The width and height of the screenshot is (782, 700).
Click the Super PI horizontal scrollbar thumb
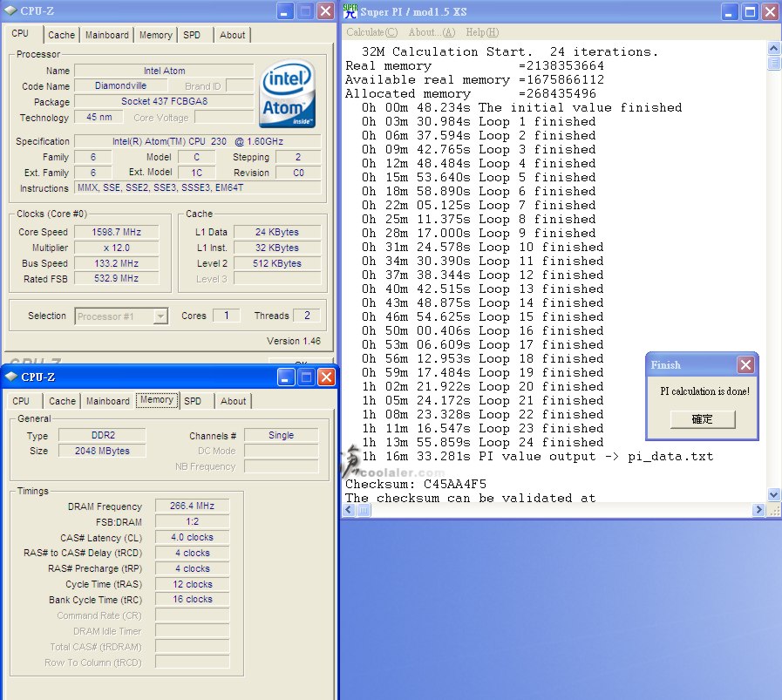364,510
